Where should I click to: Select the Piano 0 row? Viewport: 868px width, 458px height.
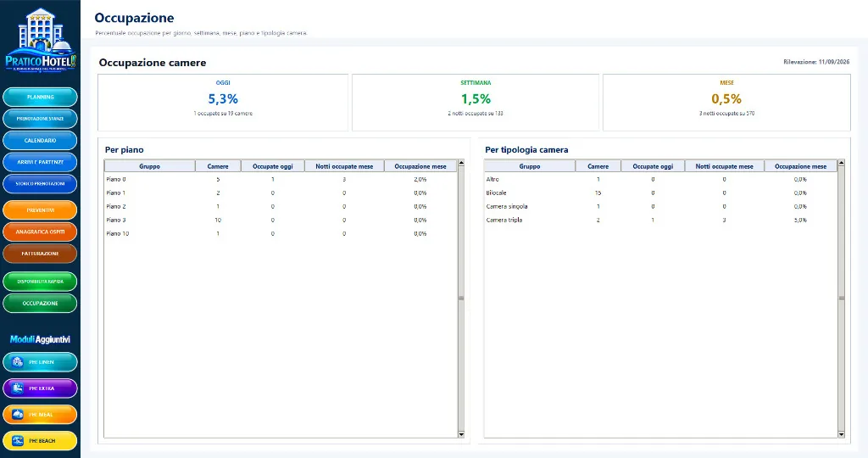[281, 180]
